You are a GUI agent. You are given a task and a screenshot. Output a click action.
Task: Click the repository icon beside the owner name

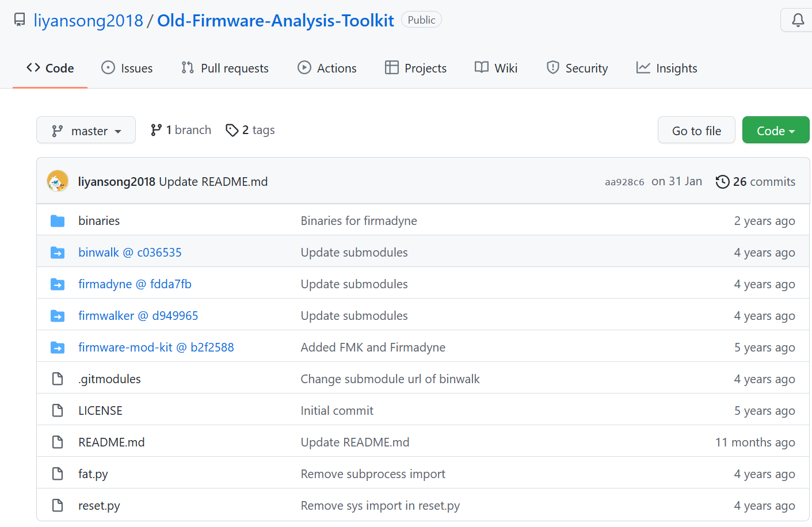pos(20,20)
